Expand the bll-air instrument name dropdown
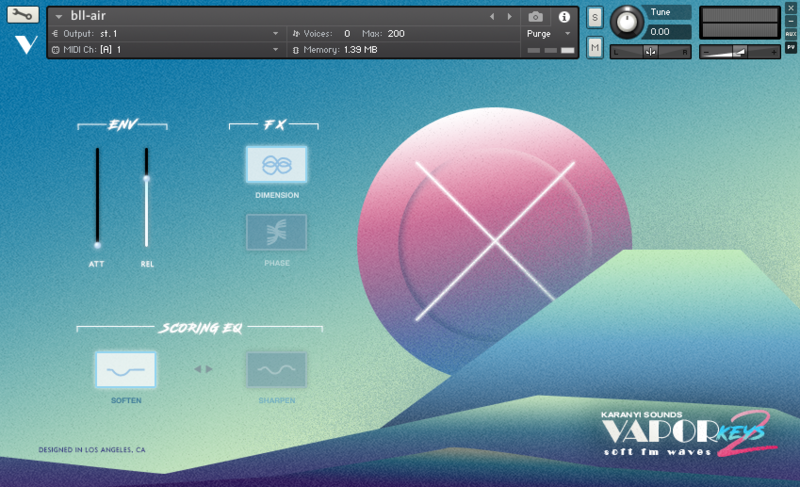800x487 pixels. coord(59,17)
